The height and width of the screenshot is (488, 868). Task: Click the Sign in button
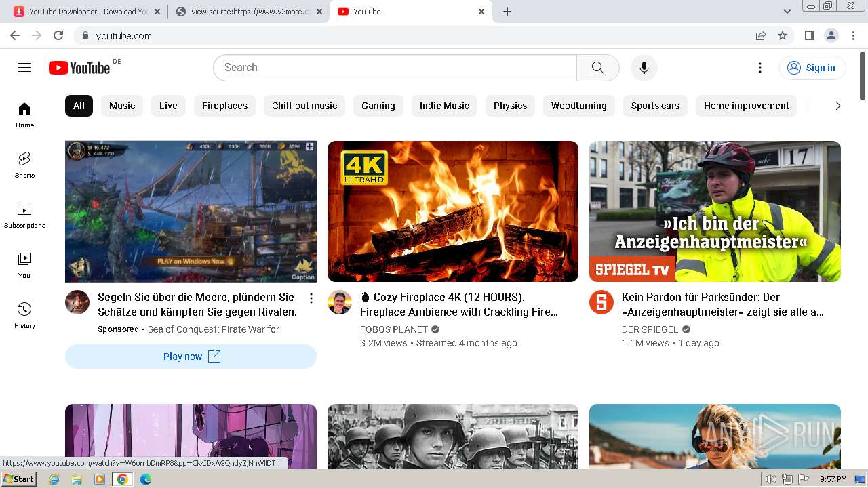coord(812,68)
